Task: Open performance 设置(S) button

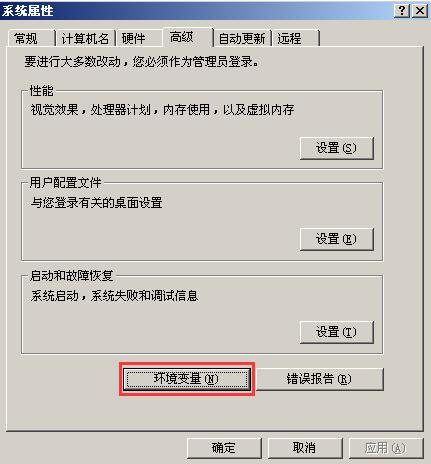Action: point(337,148)
